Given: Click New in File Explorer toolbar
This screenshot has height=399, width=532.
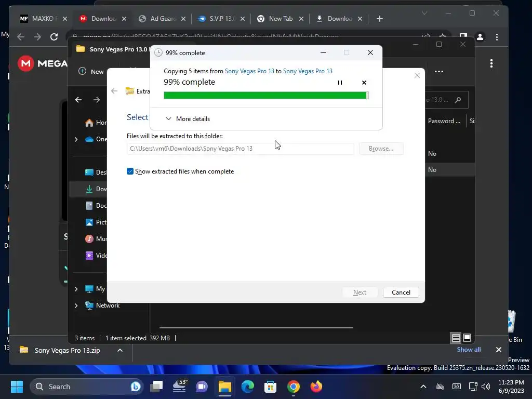Looking at the screenshot, I should coord(91,71).
